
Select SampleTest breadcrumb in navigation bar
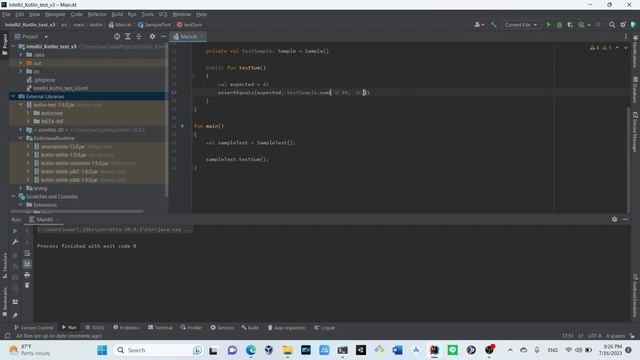154,25
